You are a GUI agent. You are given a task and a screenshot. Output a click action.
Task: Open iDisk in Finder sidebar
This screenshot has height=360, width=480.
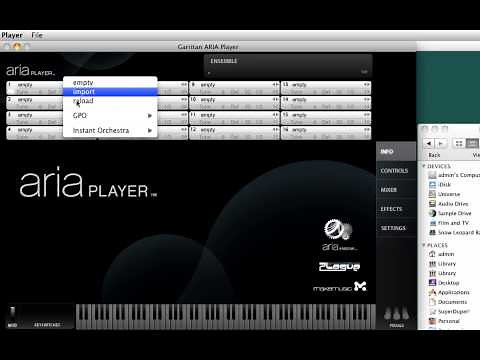pos(440,185)
